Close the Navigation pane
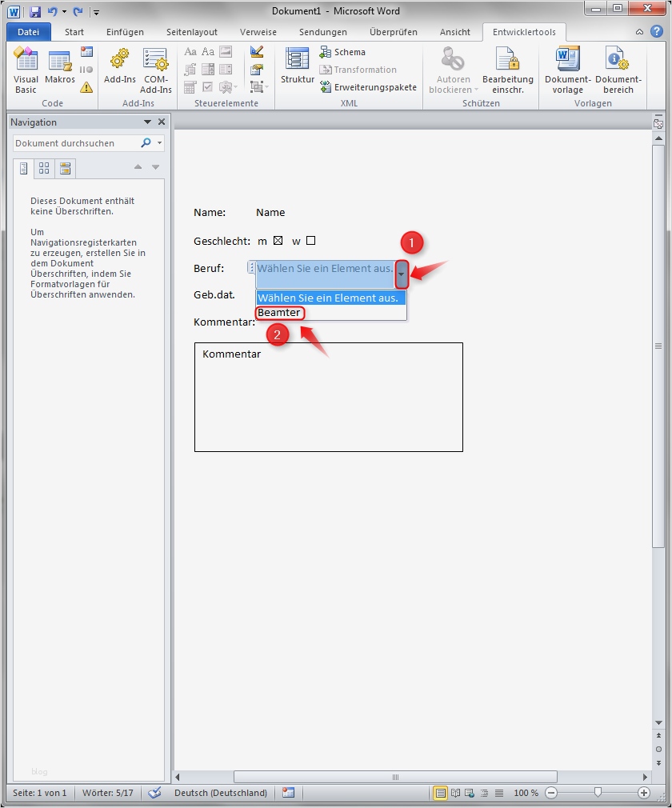This screenshot has width=672, height=808. coord(162,122)
